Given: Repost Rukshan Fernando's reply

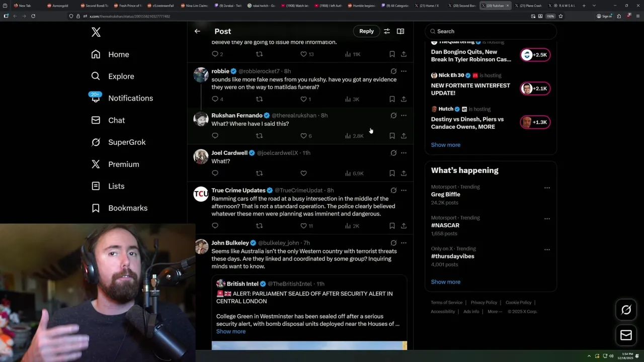Looking at the screenshot, I should pyautogui.click(x=259, y=136).
